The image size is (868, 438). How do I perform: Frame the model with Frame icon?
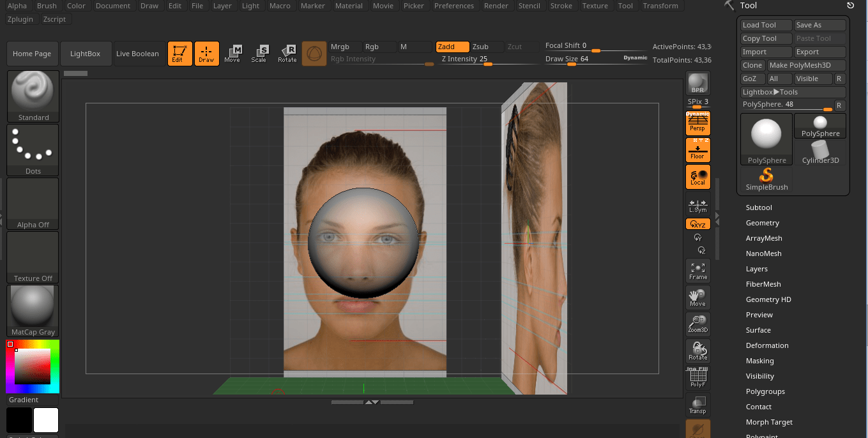click(x=697, y=271)
